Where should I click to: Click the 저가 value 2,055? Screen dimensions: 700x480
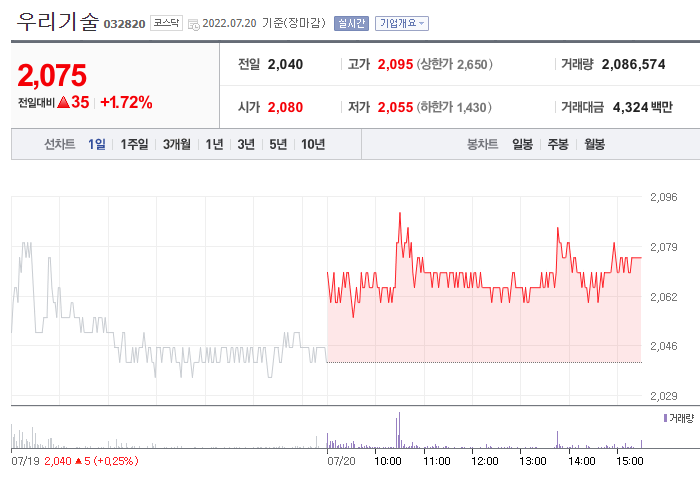tap(395, 107)
